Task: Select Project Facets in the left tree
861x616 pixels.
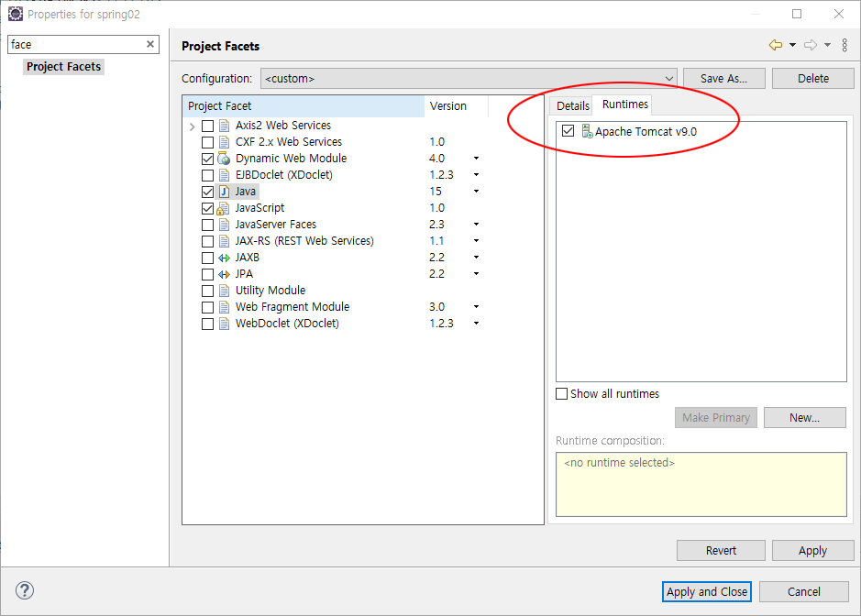Action: [63, 66]
